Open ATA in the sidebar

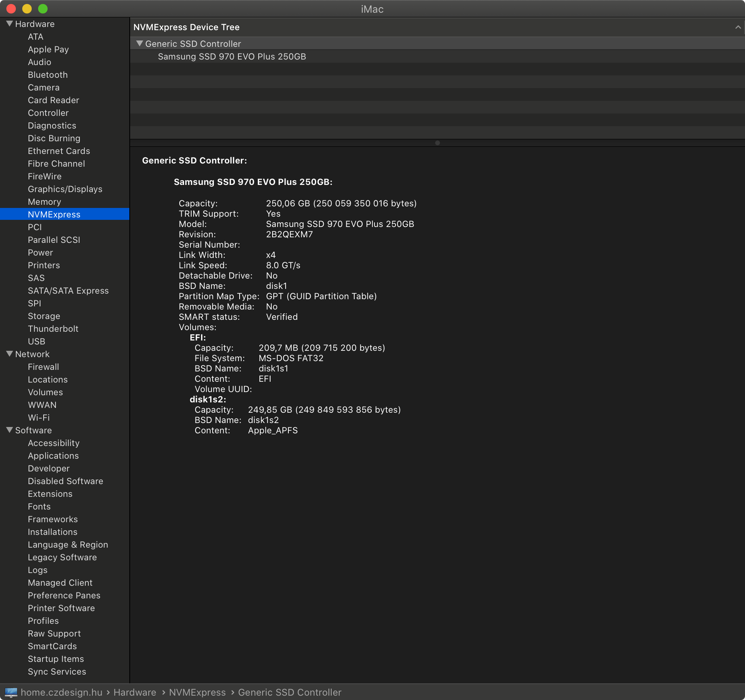(36, 37)
